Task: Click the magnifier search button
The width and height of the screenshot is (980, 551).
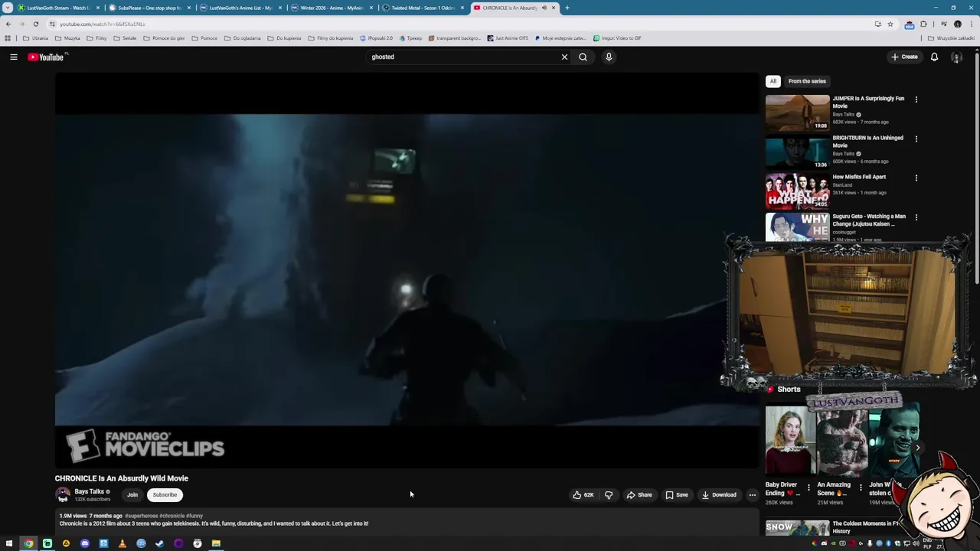Action: point(583,57)
